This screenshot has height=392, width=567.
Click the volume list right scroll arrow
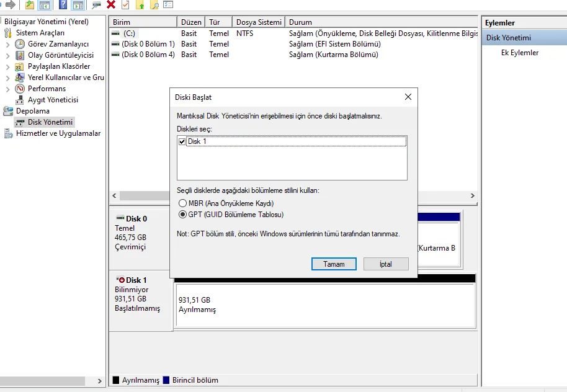(x=472, y=195)
